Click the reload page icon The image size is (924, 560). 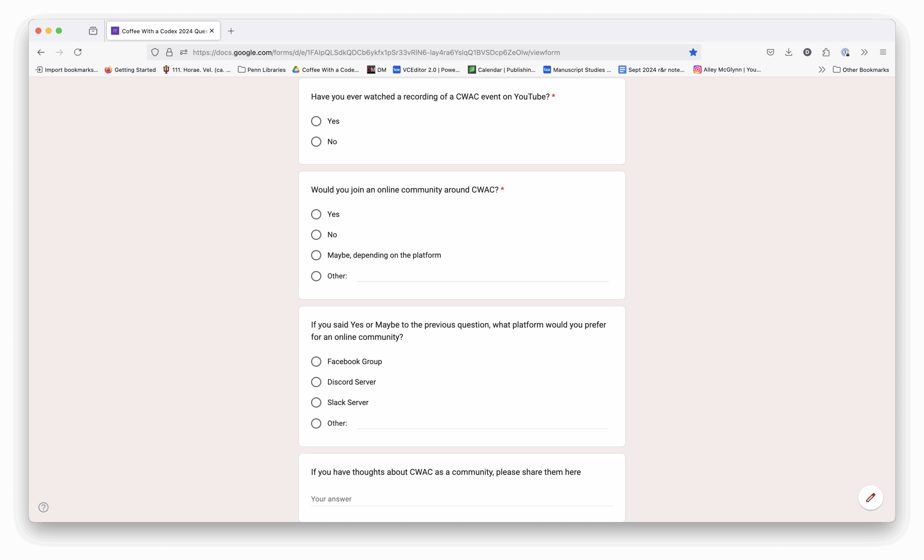click(x=78, y=52)
